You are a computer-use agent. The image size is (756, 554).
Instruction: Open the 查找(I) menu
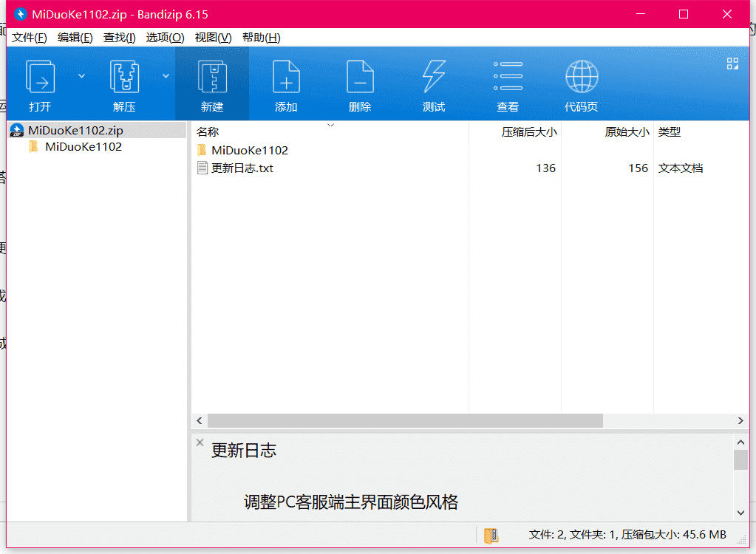[x=120, y=38]
